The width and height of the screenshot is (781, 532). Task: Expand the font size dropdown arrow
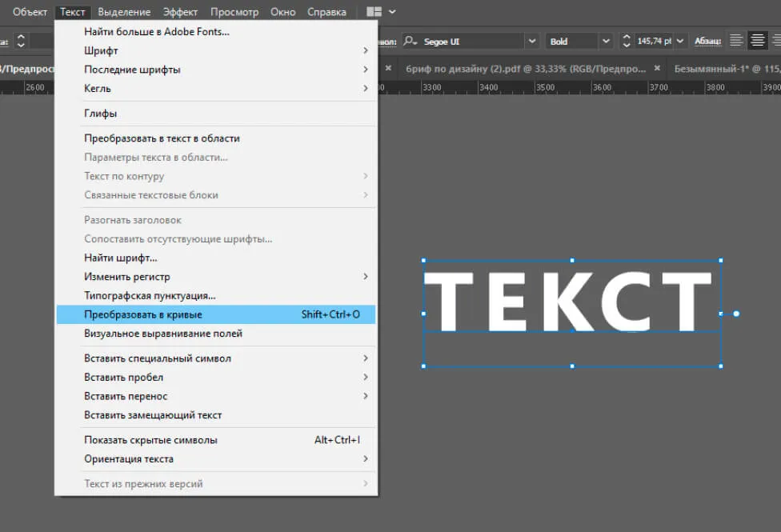(681, 41)
